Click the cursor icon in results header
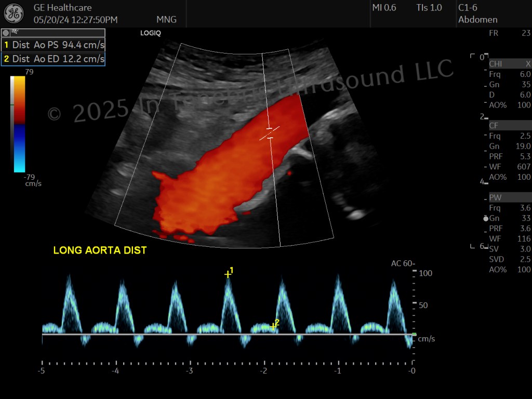Screen dimensions: 532x399 pyautogui.click(x=15, y=32)
